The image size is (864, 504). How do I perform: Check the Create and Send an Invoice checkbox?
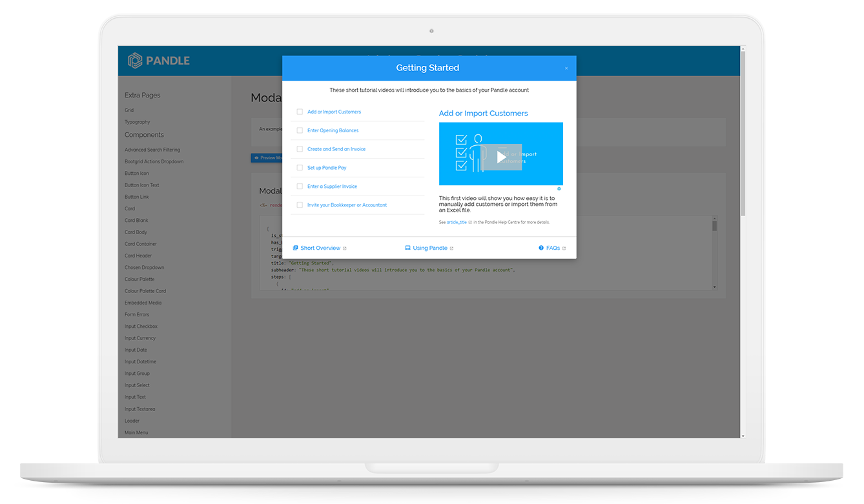point(300,149)
